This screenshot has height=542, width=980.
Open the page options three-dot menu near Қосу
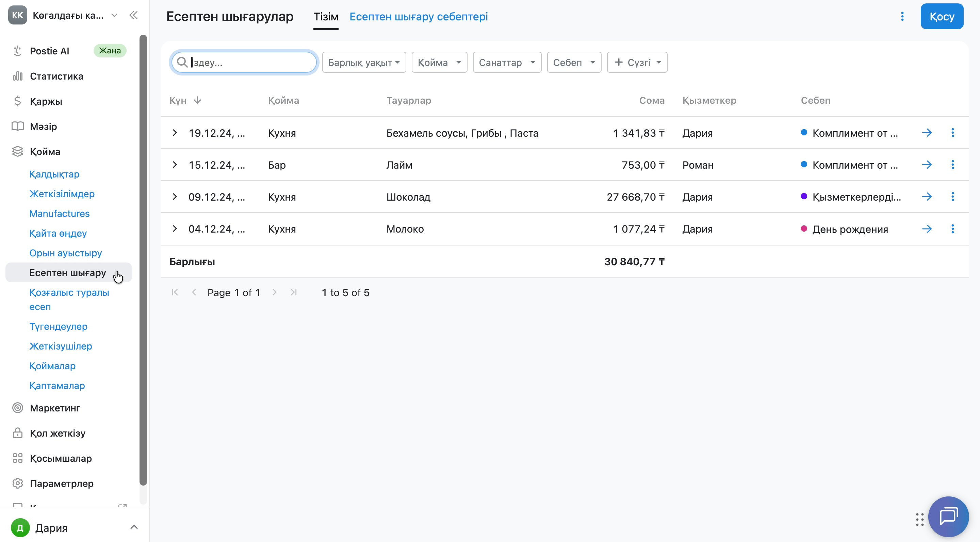[902, 16]
